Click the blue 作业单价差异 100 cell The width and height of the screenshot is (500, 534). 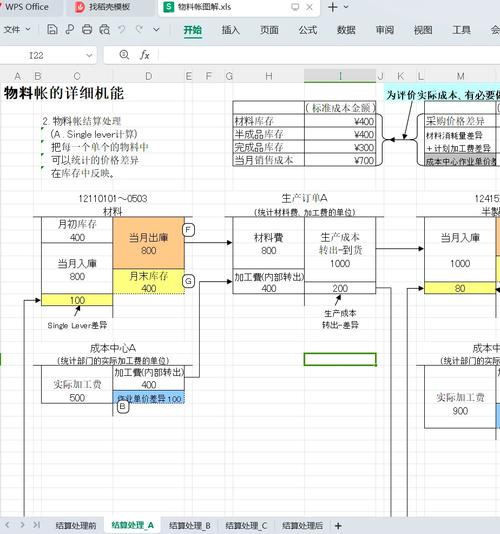(x=149, y=398)
